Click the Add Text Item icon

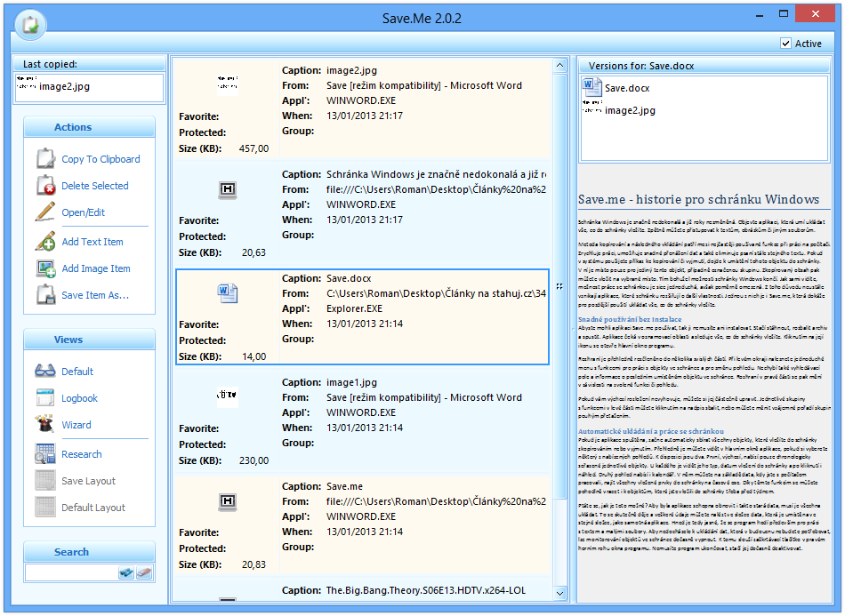[45, 241]
